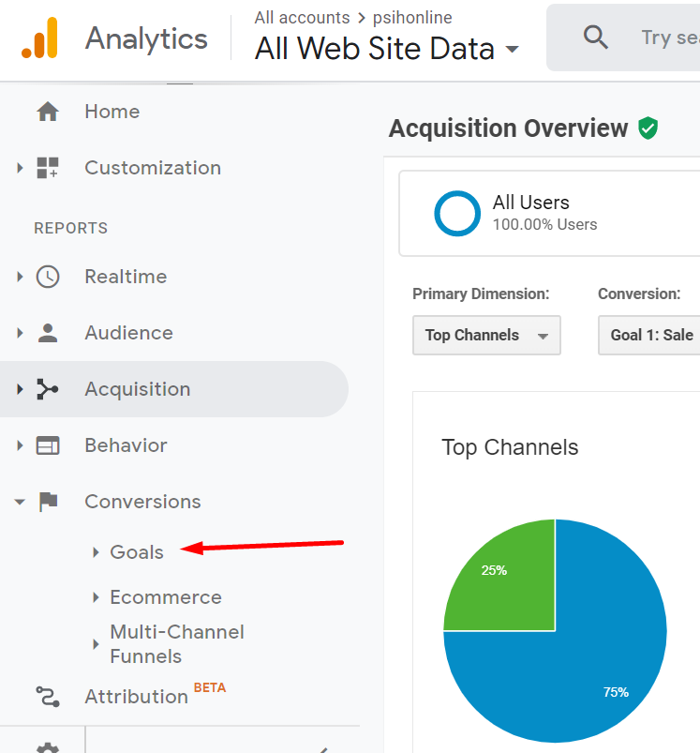This screenshot has width=700, height=753.
Task: Click the search magnifier icon
Action: 595,38
